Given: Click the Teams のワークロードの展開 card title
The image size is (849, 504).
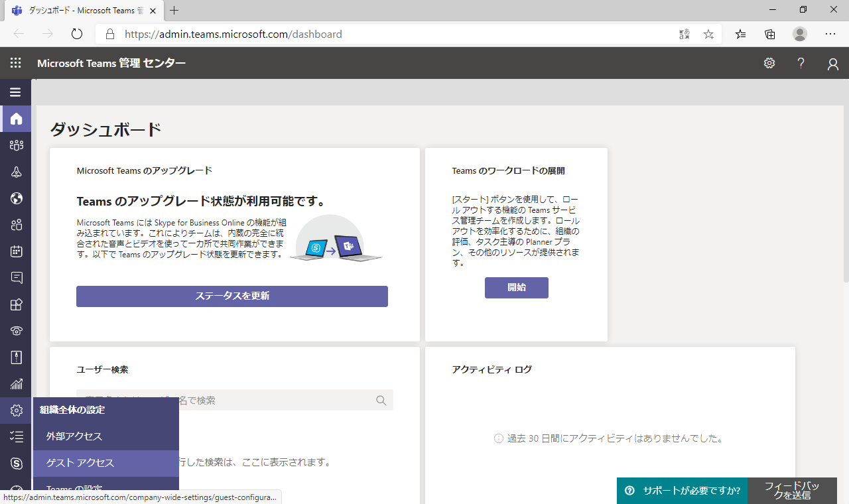Looking at the screenshot, I should point(508,170).
